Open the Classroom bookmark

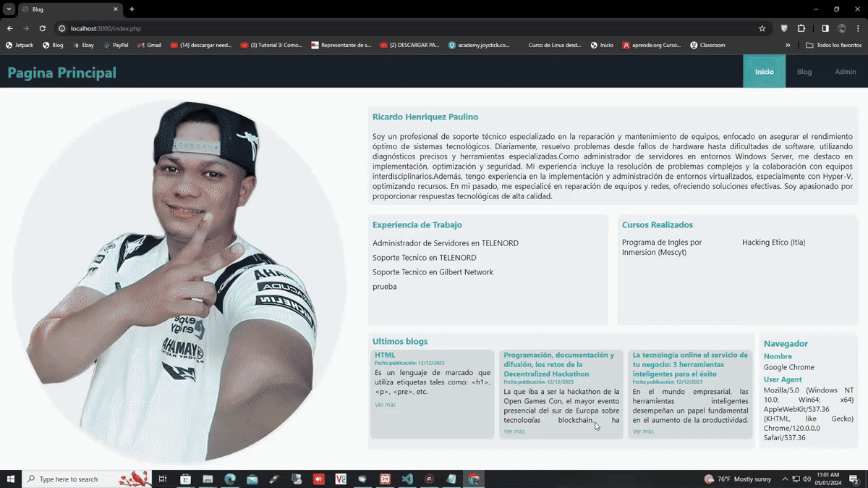click(707, 45)
